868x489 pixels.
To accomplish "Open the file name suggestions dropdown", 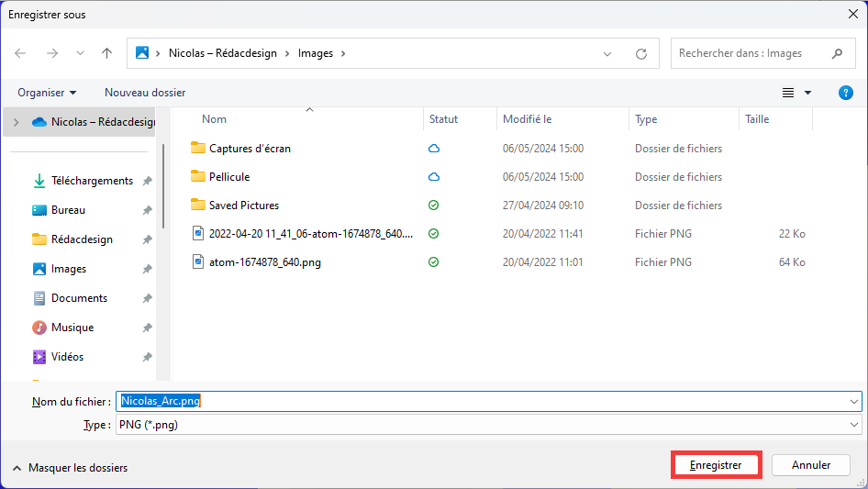I will (853, 402).
